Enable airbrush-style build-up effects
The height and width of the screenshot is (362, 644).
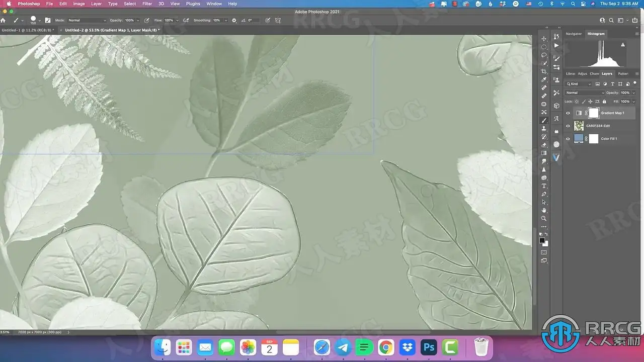tap(186, 20)
